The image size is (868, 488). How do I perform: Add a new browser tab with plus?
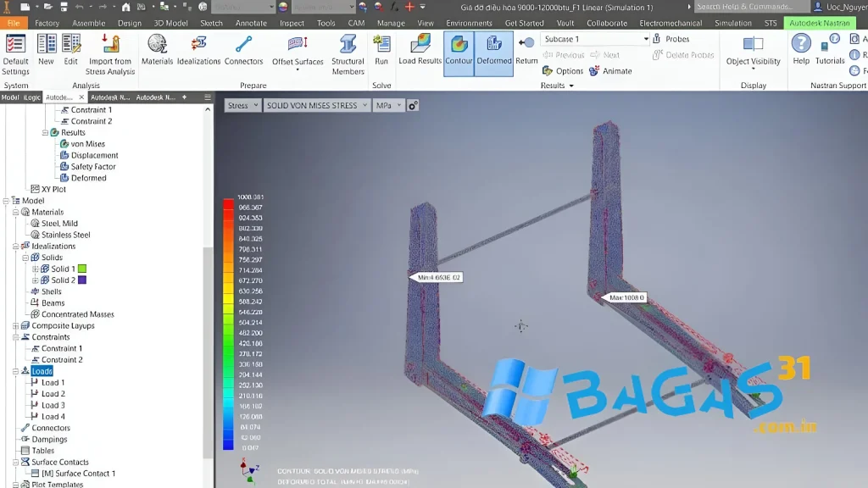click(184, 97)
